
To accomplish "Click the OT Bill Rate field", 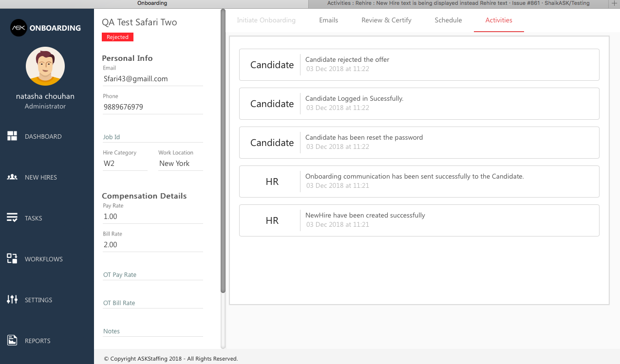I will pos(152,303).
